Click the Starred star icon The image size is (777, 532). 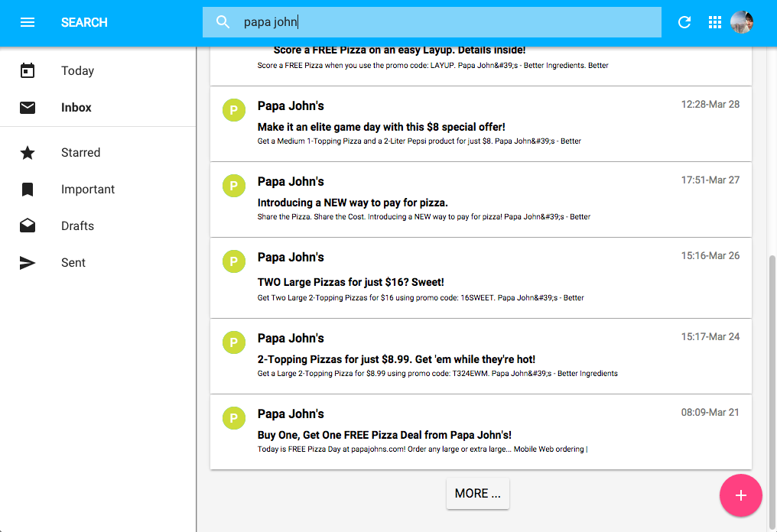28,153
